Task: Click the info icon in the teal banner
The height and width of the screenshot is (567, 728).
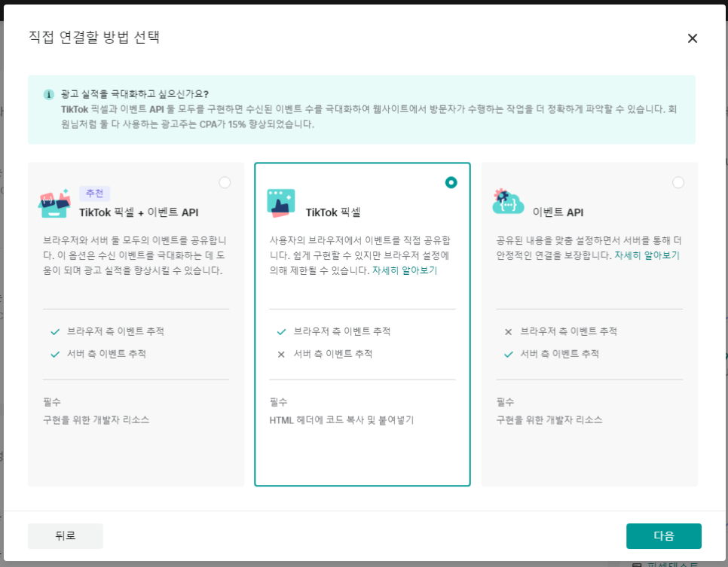Action: pyautogui.click(x=49, y=95)
